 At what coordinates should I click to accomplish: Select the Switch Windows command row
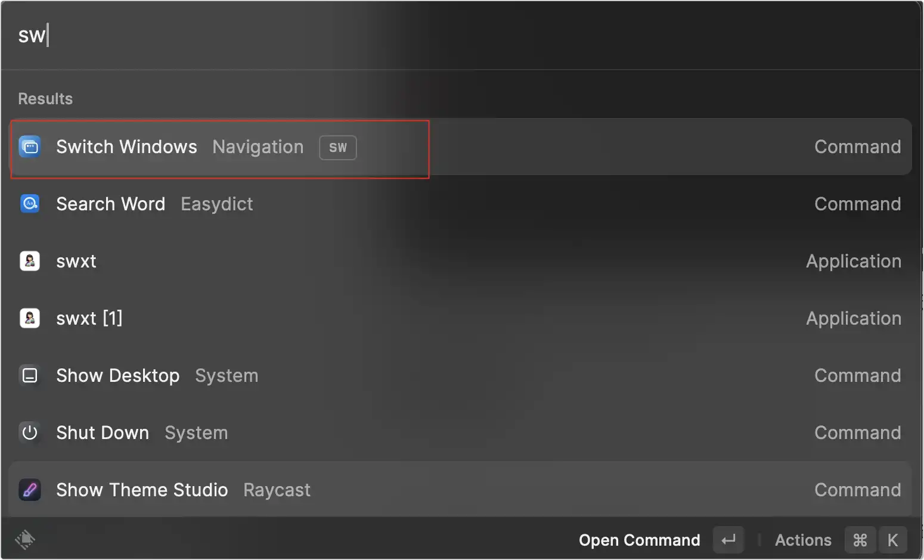(461, 147)
